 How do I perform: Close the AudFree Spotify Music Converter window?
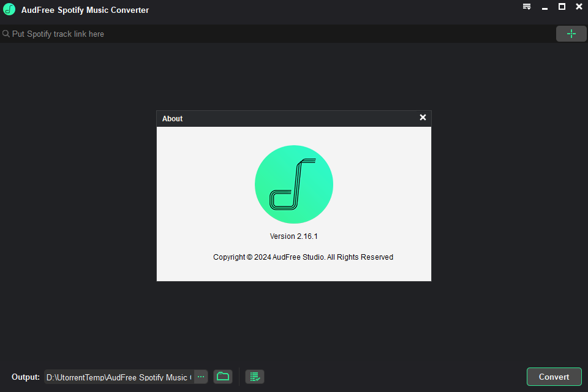(579, 6)
